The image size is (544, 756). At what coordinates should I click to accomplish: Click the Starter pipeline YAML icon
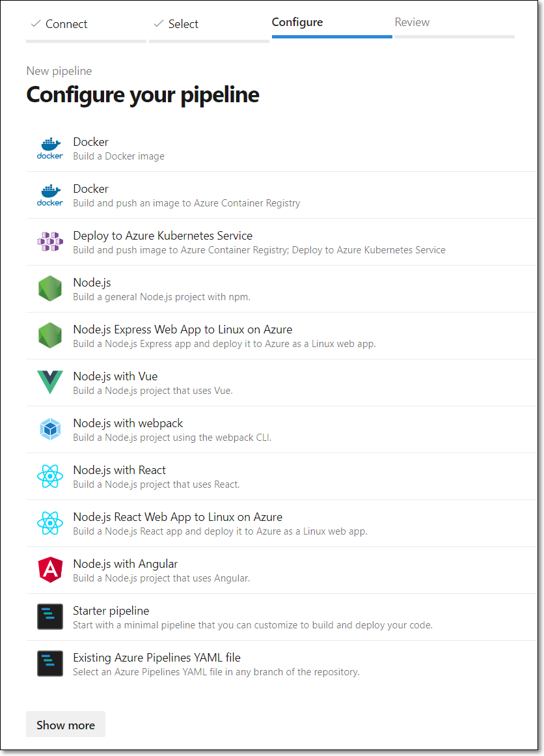click(x=50, y=616)
